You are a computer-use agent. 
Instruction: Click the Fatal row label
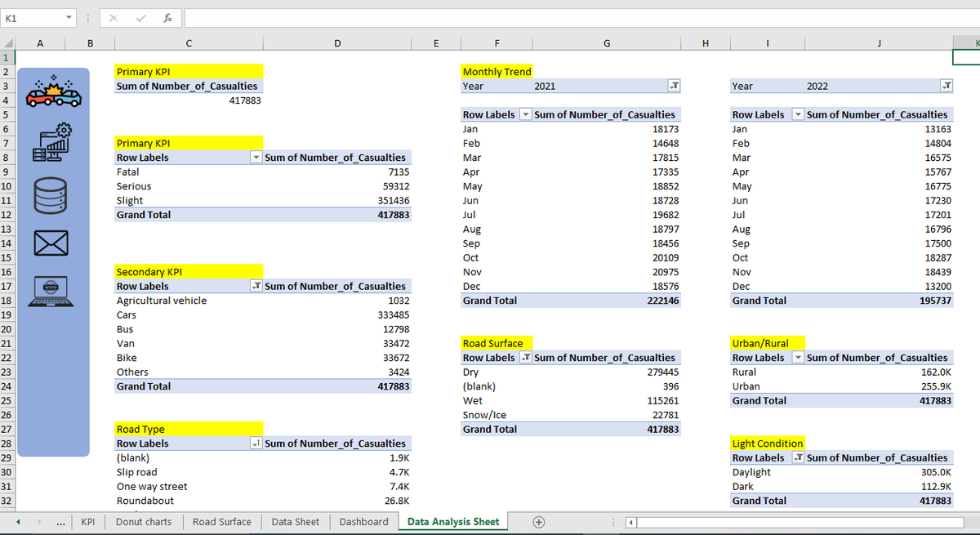[x=128, y=172]
